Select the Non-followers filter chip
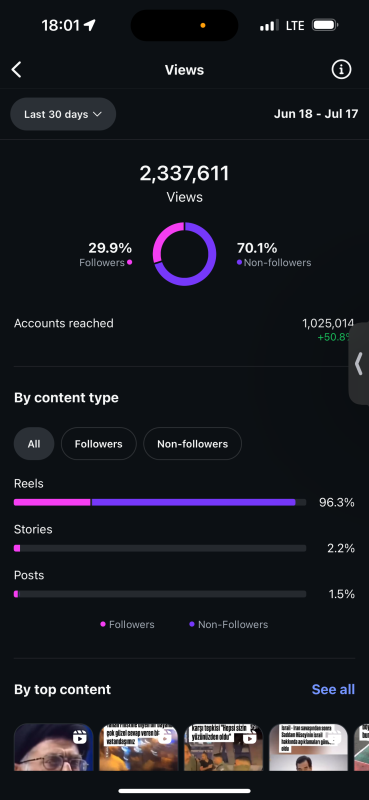Image resolution: width=369 pixels, height=800 pixels. [x=192, y=444]
